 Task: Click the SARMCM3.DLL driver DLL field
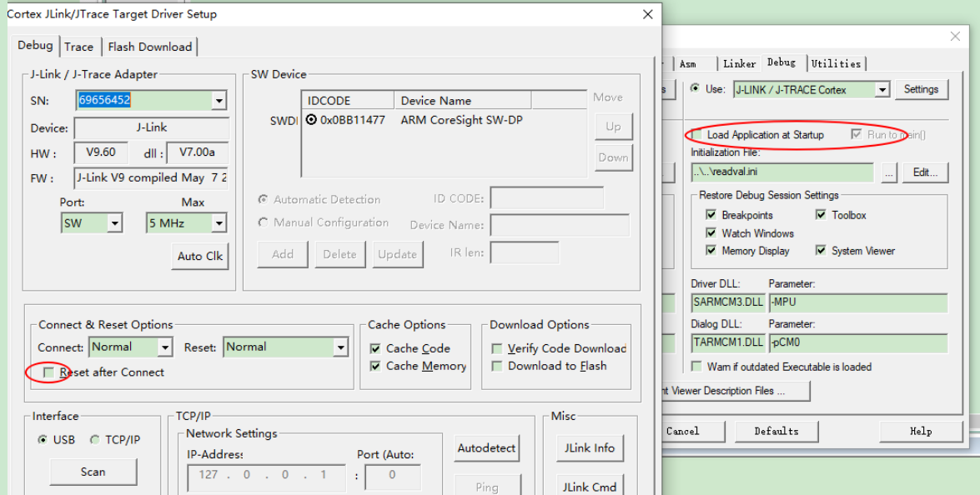click(x=728, y=302)
